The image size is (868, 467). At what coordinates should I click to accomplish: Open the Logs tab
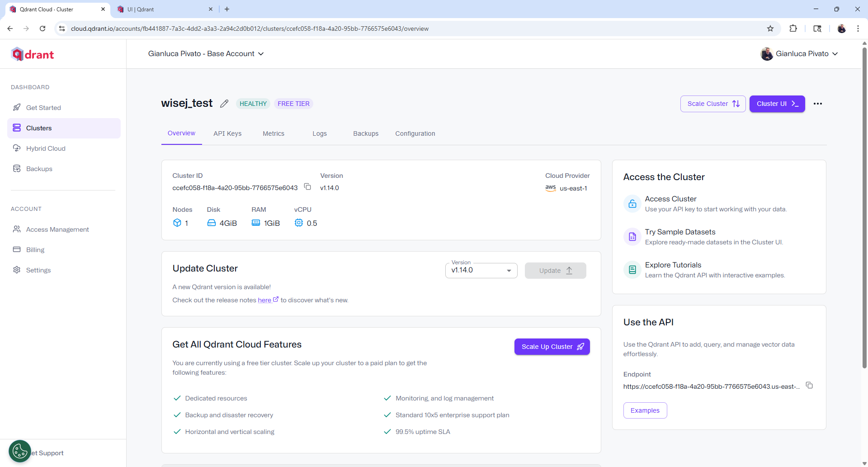[320, 133]
